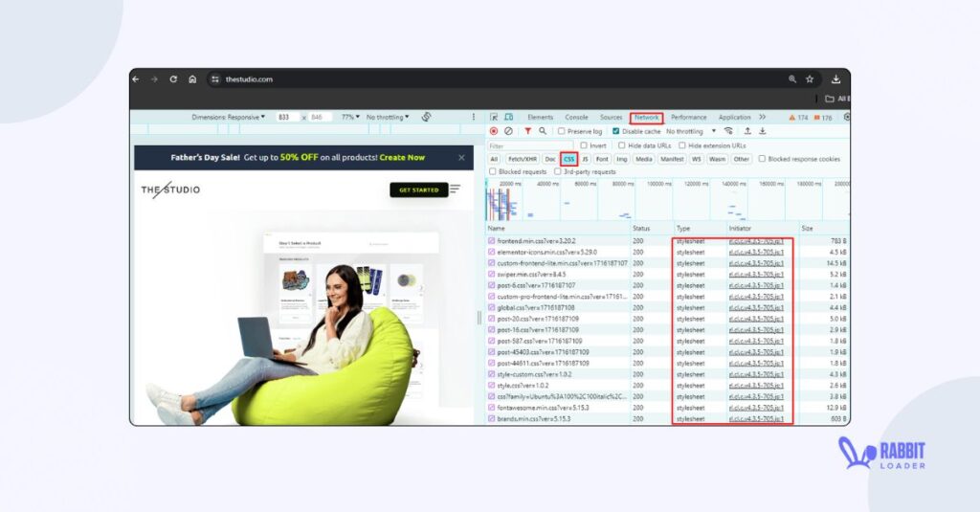This screenshot has height=512, width=980.
Task: Open device toolbar No throttling dropdown
Action: coord(388,117)
